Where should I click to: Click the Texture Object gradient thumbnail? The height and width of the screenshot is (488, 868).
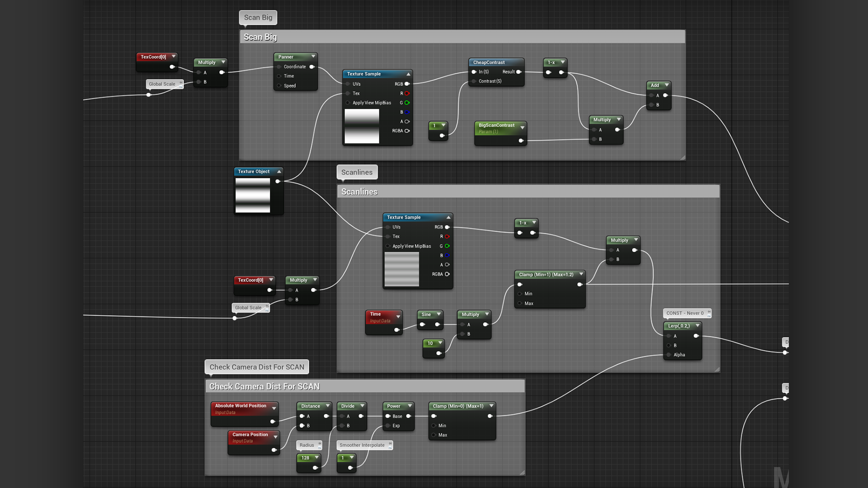tap(253, 195)
